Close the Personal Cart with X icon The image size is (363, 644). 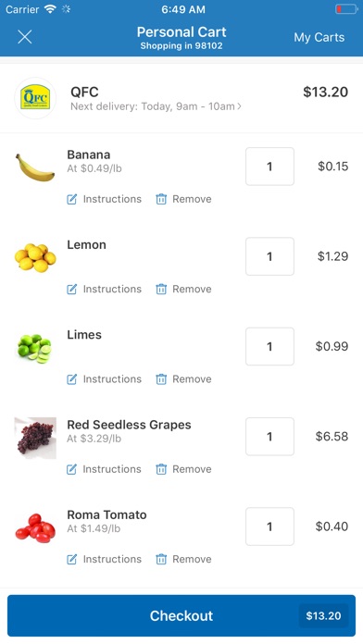point(25,37)
